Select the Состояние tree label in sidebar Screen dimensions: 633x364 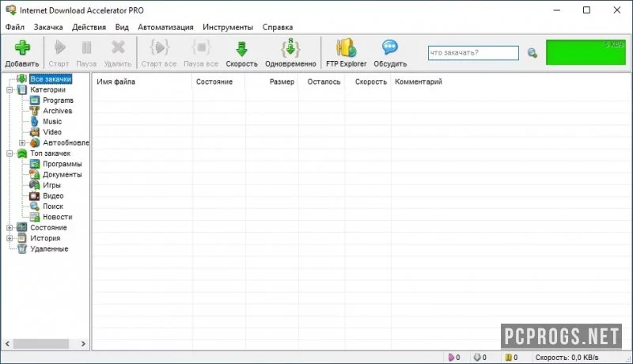tap(48, 228)
